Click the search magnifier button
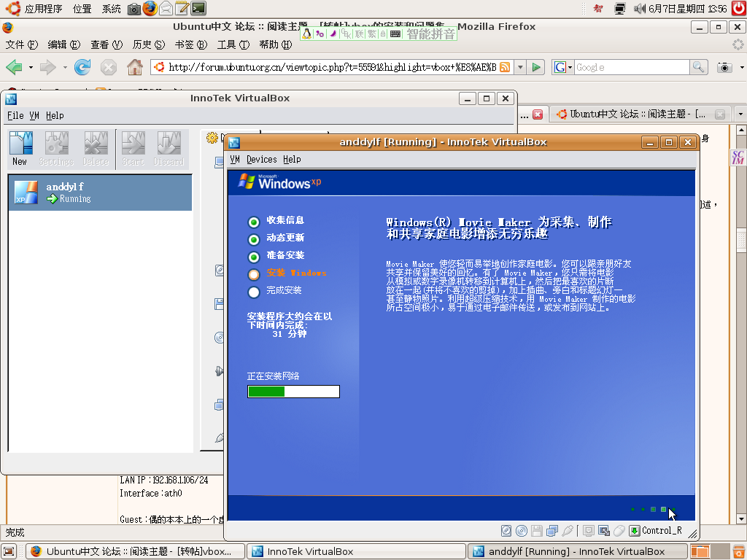Screen dimensions: 747x560 [698, 67]
